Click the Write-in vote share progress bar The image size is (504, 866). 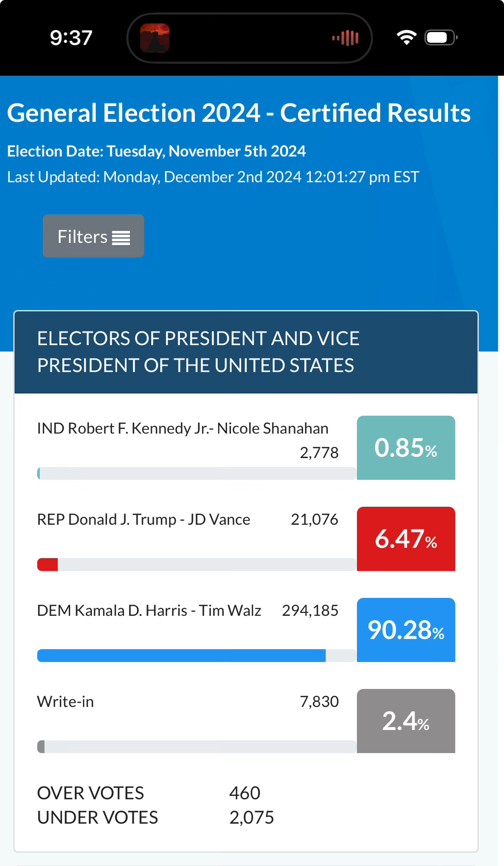[196, 746]
